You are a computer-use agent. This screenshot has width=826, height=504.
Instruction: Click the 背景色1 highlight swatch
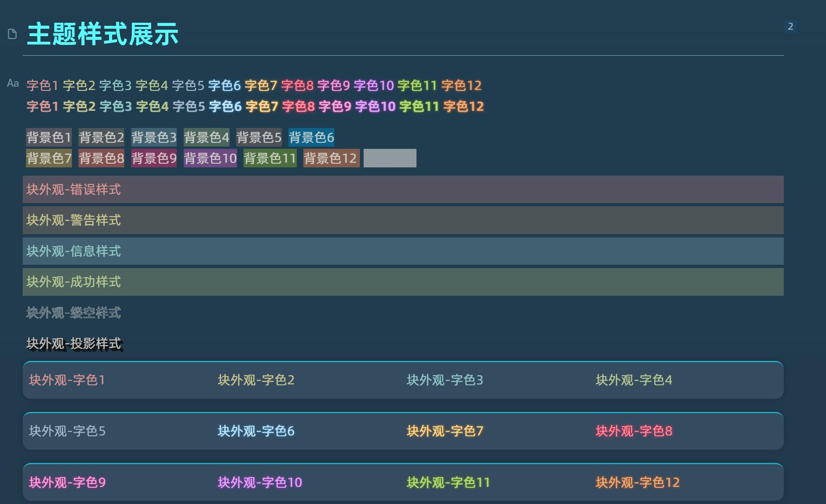click(48, 137)
